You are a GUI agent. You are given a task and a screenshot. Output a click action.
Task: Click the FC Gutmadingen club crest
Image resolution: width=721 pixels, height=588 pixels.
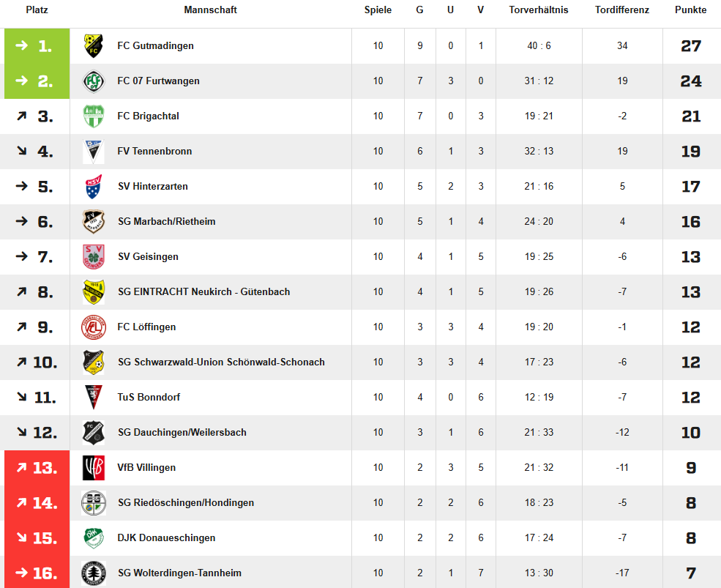pos(93,46)
